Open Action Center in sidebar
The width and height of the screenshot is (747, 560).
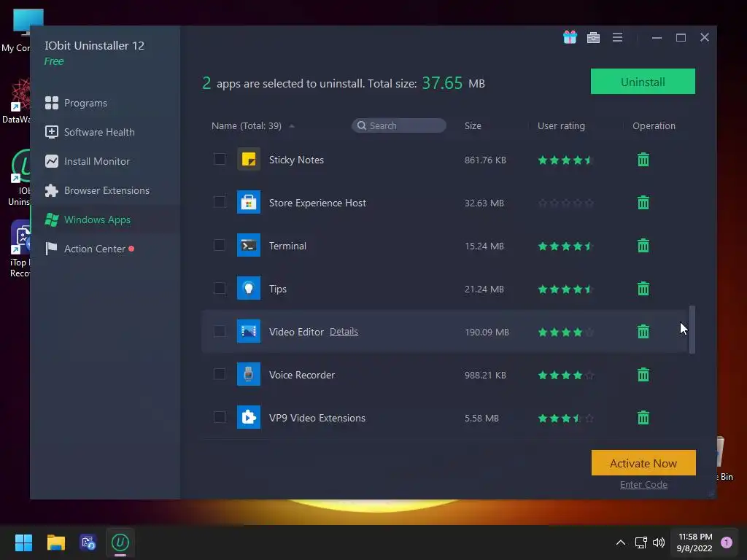(x=105, y=249)
